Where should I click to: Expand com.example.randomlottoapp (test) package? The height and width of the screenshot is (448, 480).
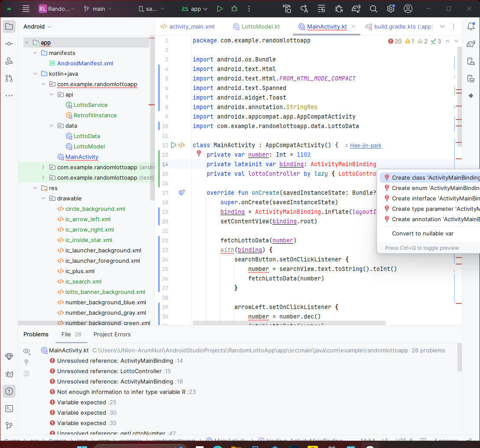(43, 177)
